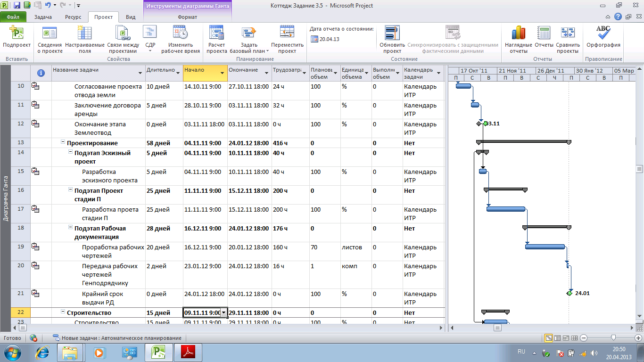Switch to Gantt chart view shortcut
Viewport: 644px width, 362px height.
(549, 338)
